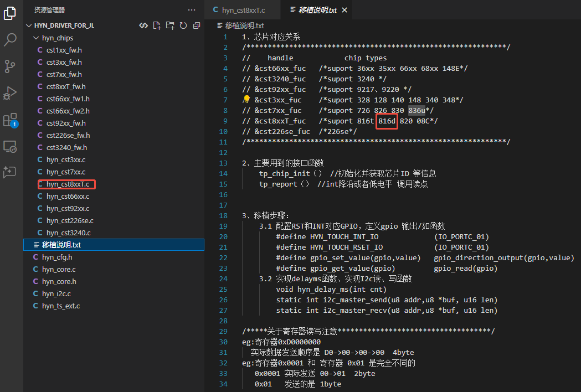Image resolution: width=581 pixels, height=392 pixels.
Task: Open the Source Control view
Action: coord(10,66)
